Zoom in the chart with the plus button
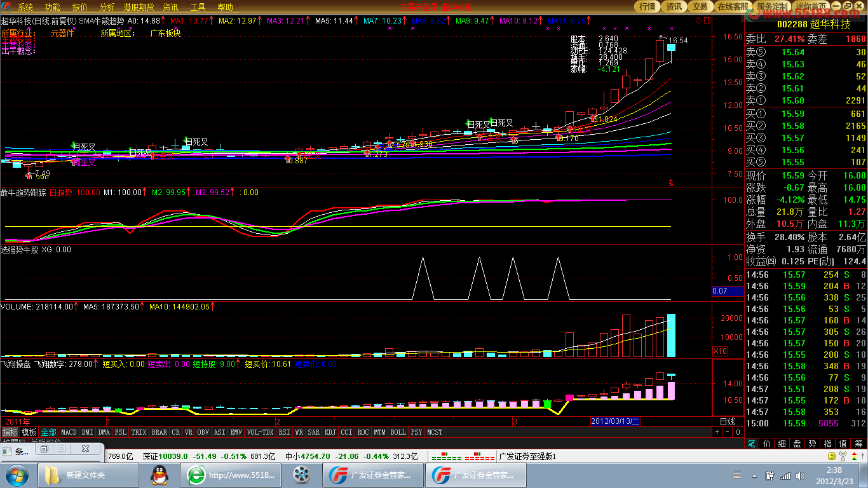This screenshot has height=488, width=868. pos(717,432)
